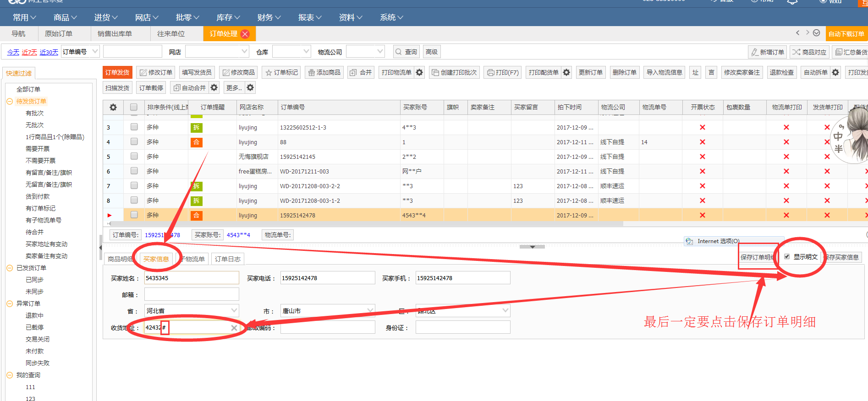868x401 pixels.
Task: Open the 网店 dropdown filter
Action: coord(217,52)
